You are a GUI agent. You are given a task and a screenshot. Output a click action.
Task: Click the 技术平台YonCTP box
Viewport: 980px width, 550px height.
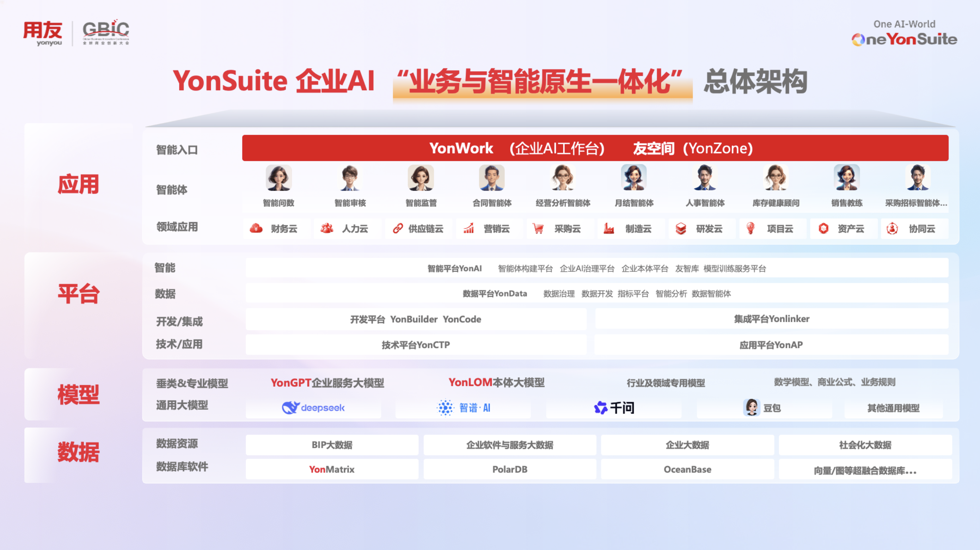416,345
